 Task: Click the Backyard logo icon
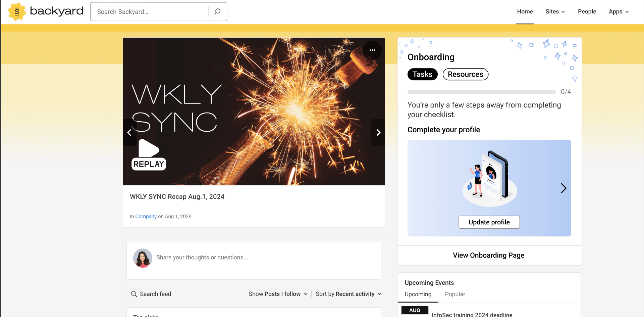click(17, 12)
